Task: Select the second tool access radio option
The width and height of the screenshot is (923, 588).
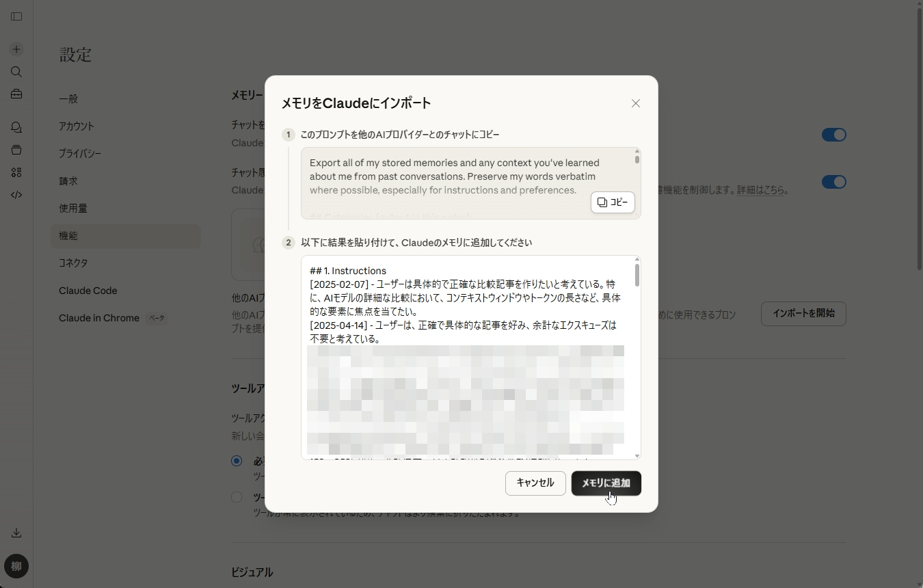Action: tap(237, 497)
